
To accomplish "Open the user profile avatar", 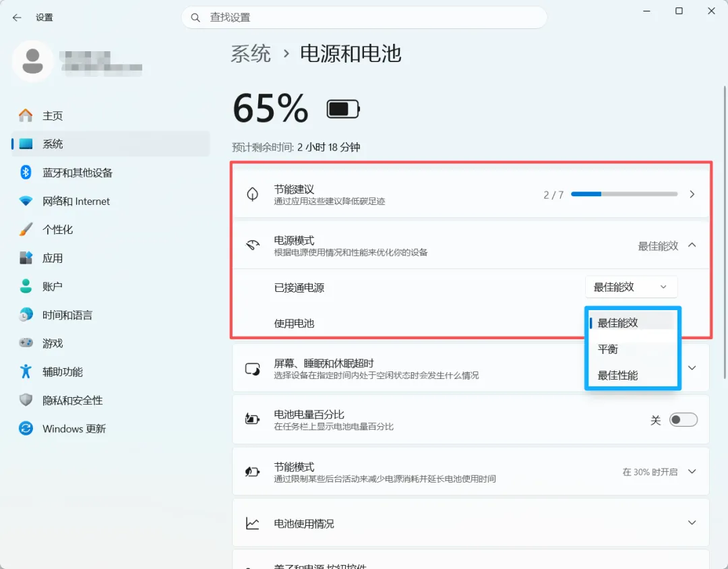I will point(32,61).
